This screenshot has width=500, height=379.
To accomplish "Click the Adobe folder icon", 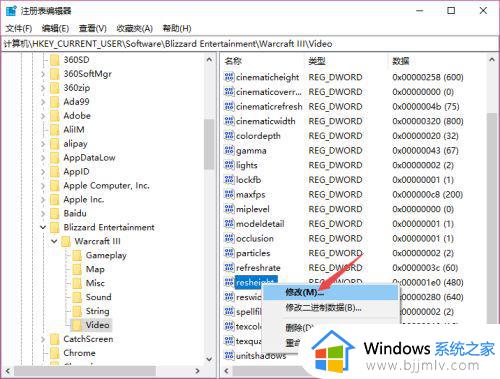I will click(54, 116).
